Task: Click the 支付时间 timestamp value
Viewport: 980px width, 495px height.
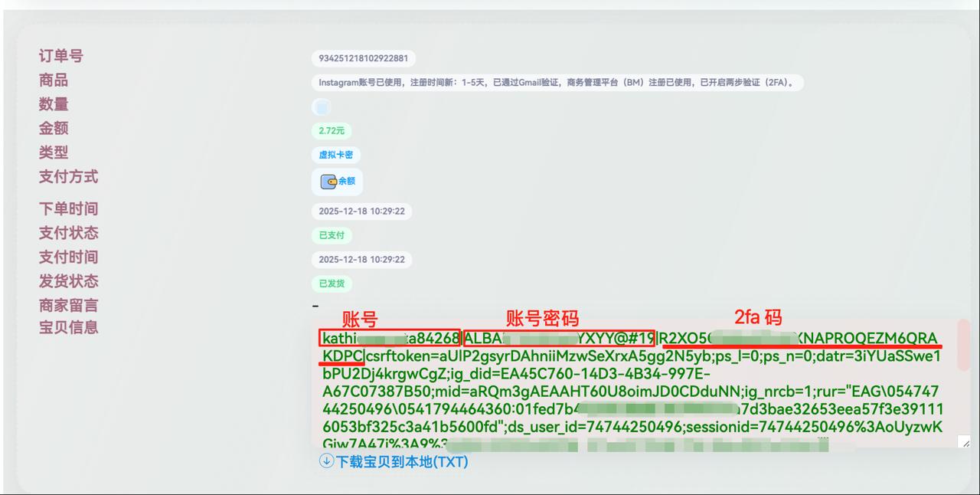Action: [361, 259]
